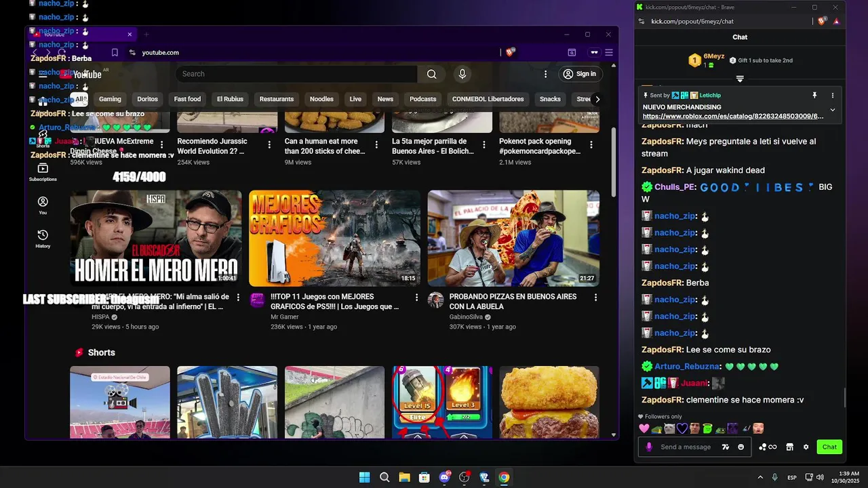Insert the blue neon heart emote
Image resolution: width=868 pixels, height=488 pixels.
click(x=682, y=428)
